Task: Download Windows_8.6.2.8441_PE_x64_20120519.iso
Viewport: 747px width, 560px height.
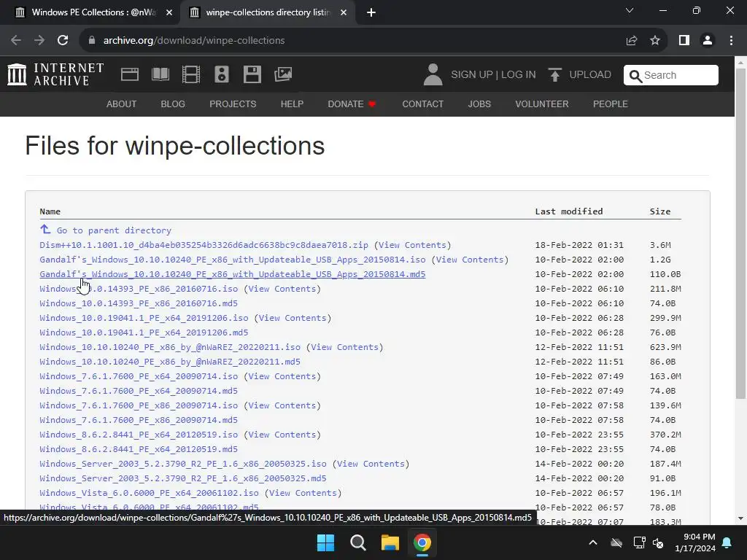Action: 139,435
